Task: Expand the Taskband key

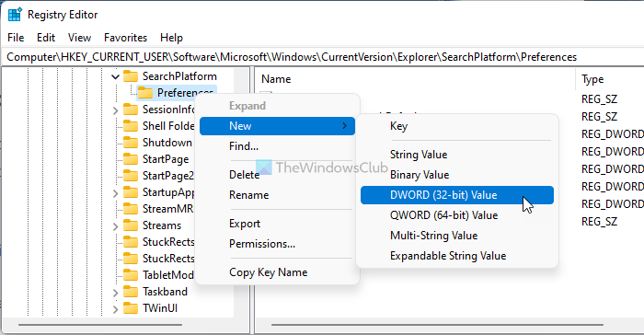Action: coord(115,293)
